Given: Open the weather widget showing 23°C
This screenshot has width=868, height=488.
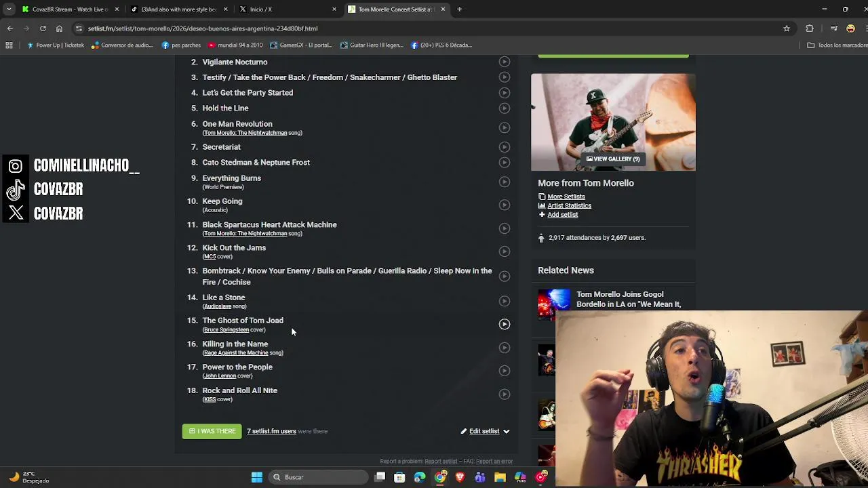Looking at the screenshot, I should click(x=28, y=477).
